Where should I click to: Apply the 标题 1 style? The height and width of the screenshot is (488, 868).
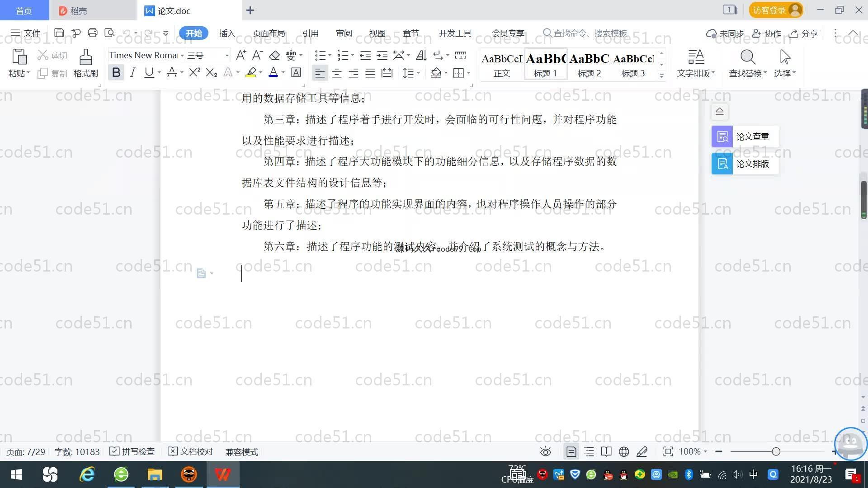pyautogui.click(x=546, y=65)
